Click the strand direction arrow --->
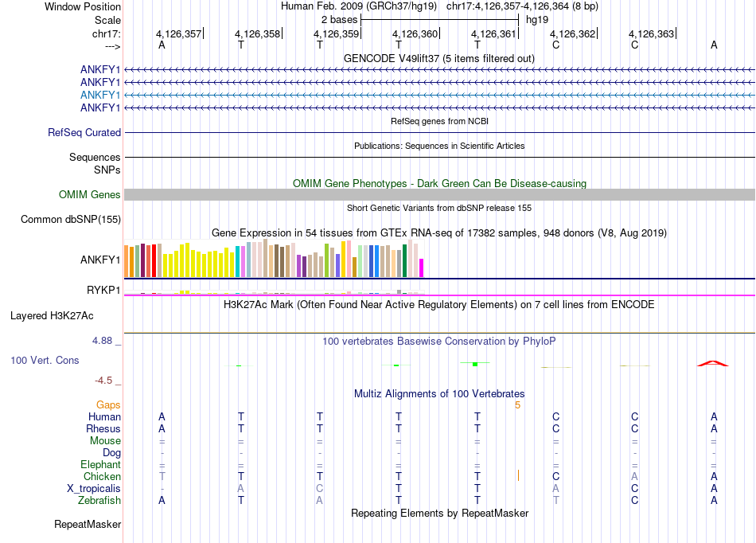Image resolution: width=756 pixels, height=543 pixels. pyautogui.click(x=113, y=46)
